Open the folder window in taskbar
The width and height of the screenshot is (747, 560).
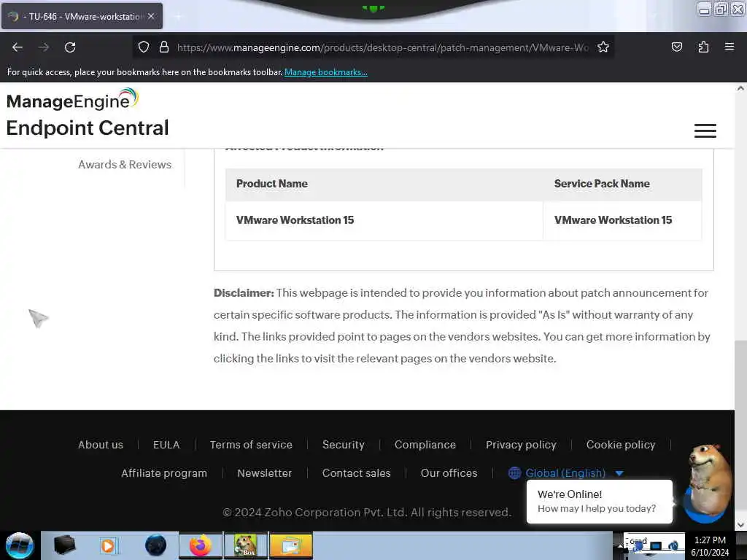pos(290,545)
